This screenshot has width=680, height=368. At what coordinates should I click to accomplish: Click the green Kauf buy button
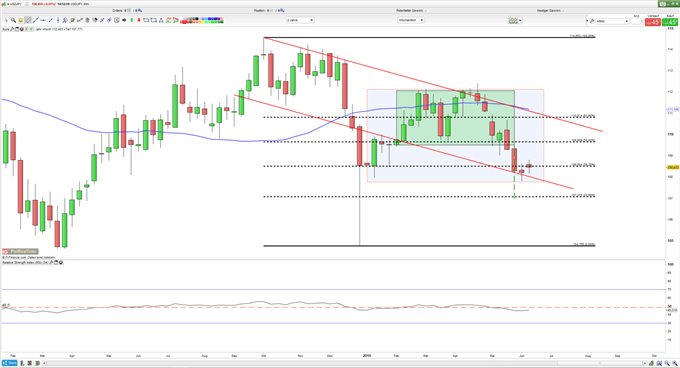click(670, 22)
